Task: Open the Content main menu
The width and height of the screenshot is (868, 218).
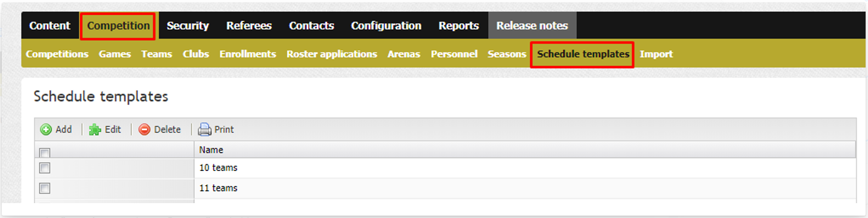Action: [x=50, y=26]
